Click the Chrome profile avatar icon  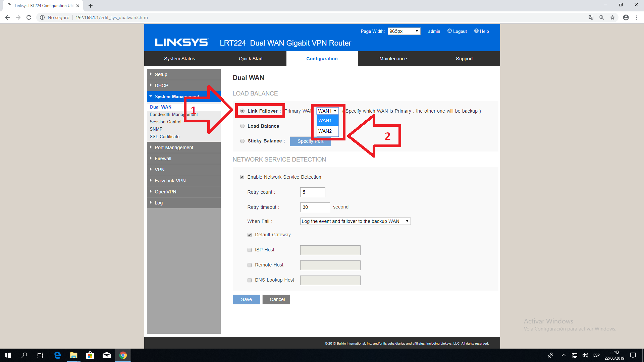pos(626,17)
